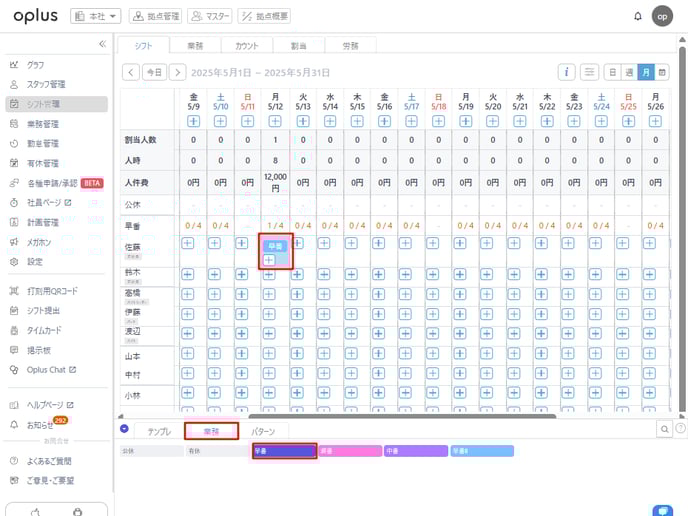Viewport: 688px width, 516px height.
Task: Open the chat bubble icon at bottom right
Action: 660,508
